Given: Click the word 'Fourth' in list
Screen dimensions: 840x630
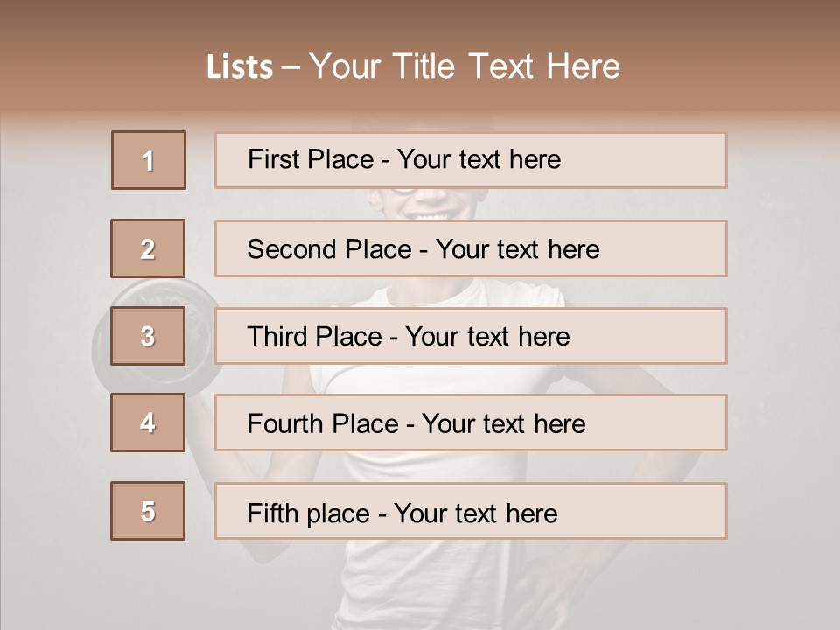Looking at the screenshot, I should click(284, 423).
